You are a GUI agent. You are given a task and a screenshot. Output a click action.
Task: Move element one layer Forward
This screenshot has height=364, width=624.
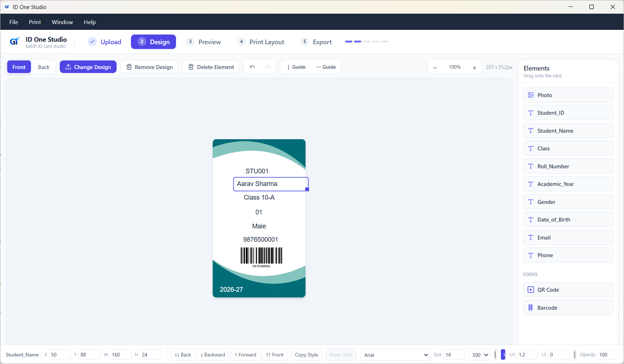click(245, 355)
